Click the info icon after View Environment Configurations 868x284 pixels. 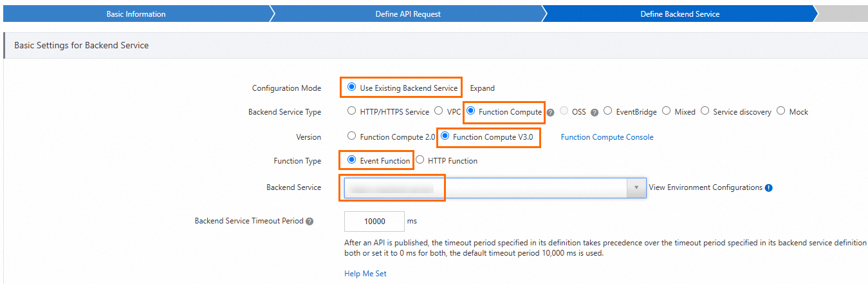pos(769,188)
